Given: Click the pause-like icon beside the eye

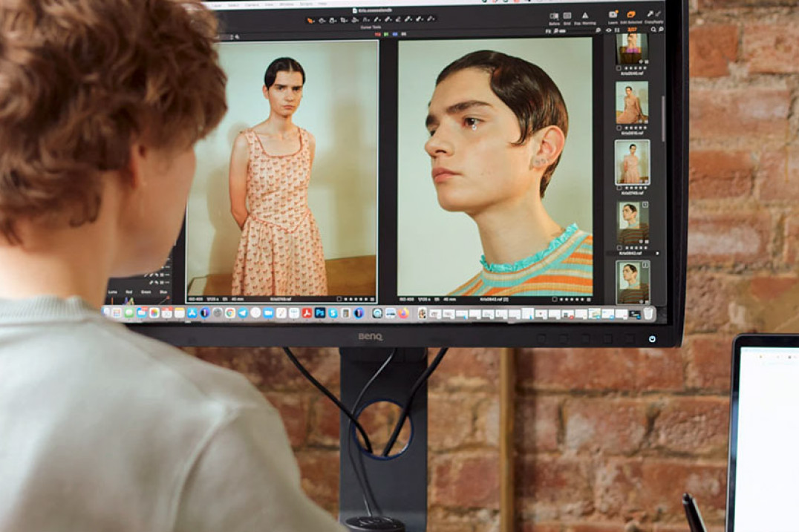Looking at the screenshot, I should (617, 30).
